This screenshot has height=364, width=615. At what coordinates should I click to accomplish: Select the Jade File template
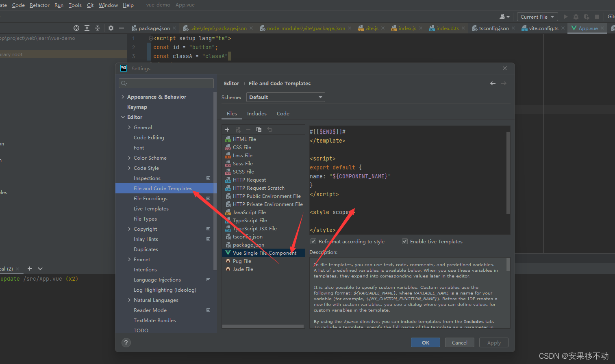click(263, 269)
